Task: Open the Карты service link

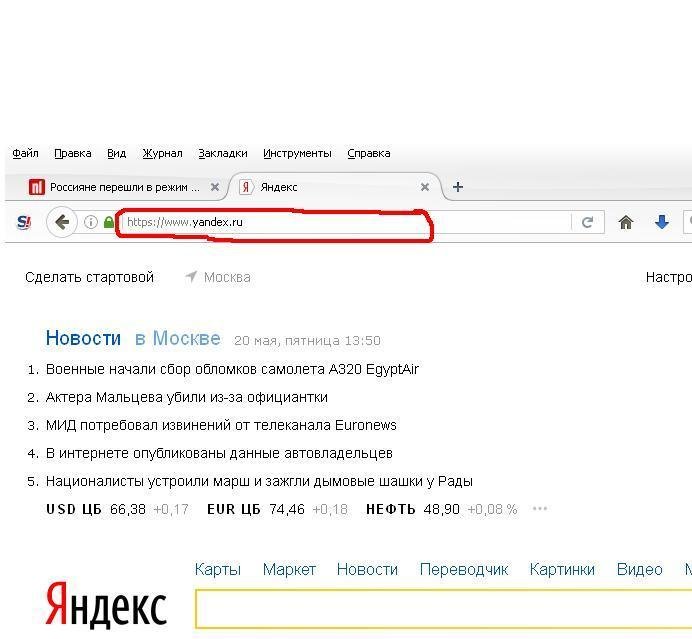Action: point(218,569)
